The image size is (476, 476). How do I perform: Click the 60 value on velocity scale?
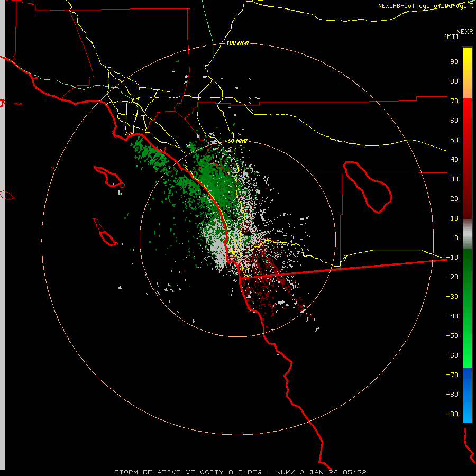[454, 120]
